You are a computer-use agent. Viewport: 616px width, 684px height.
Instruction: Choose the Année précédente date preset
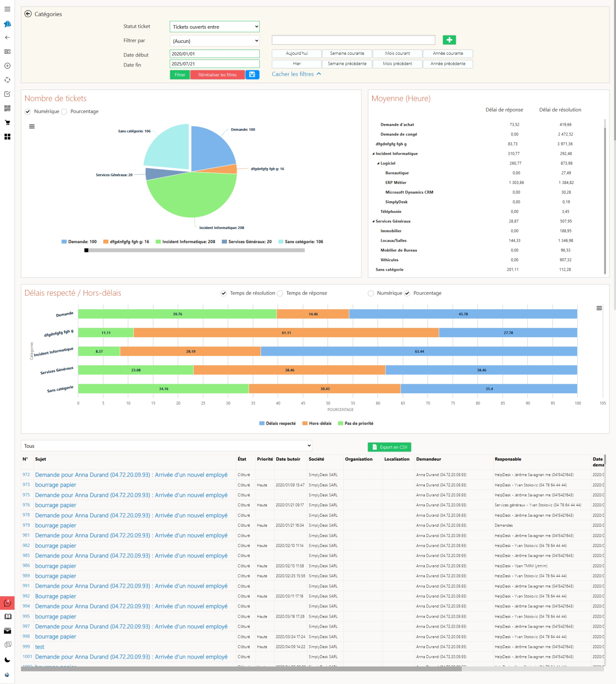[448, 64]
